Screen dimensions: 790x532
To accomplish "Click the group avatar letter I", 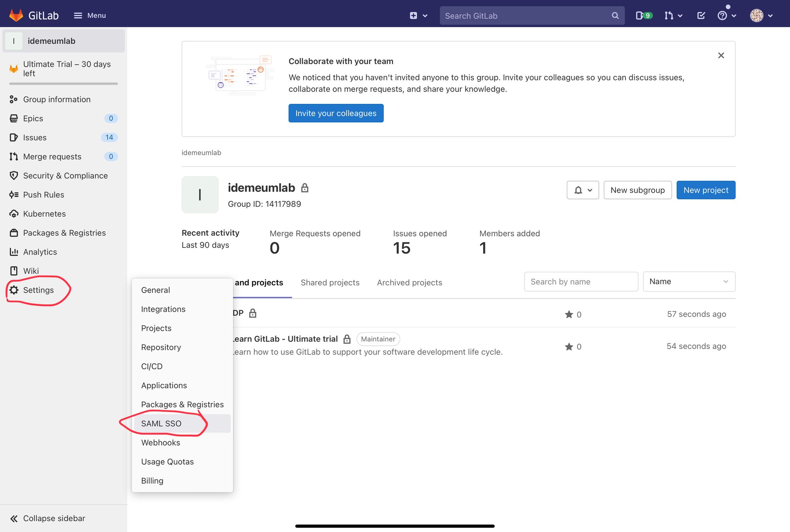I will [x=200, y=195].
